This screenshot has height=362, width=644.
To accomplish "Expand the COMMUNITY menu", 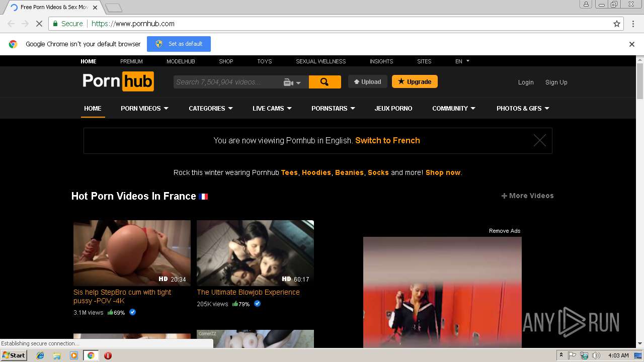I will (x=453, y=108).
